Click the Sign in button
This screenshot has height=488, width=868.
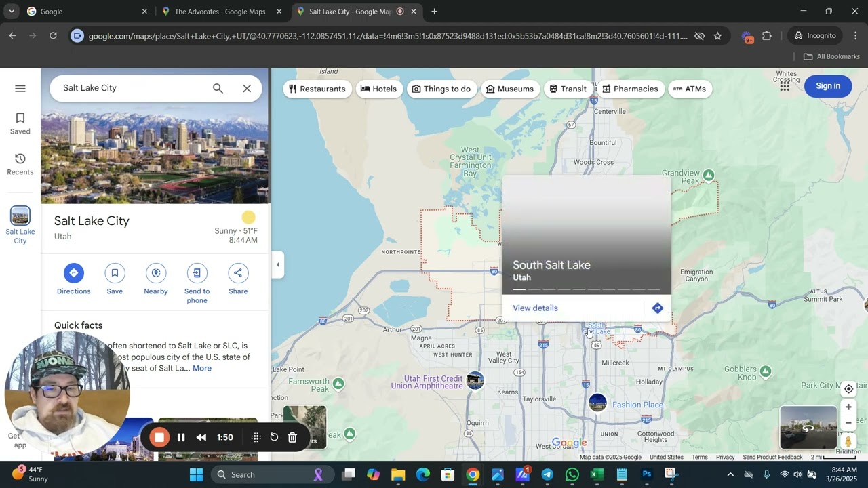pos(828,86)
